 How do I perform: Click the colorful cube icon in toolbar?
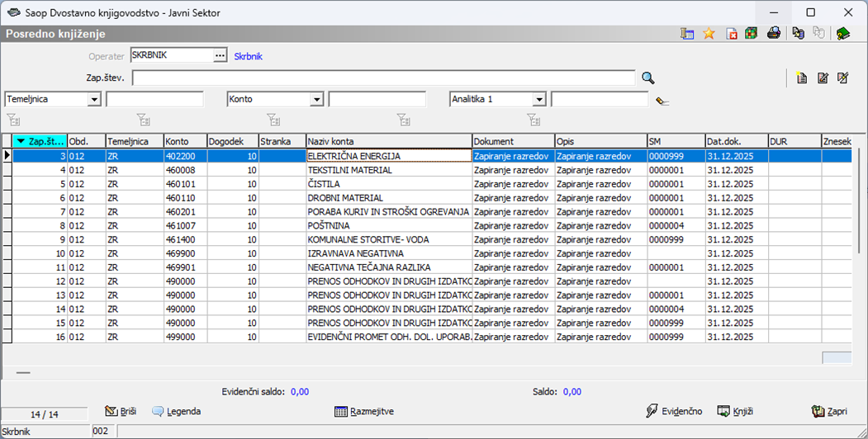click(x=750, y=34)
